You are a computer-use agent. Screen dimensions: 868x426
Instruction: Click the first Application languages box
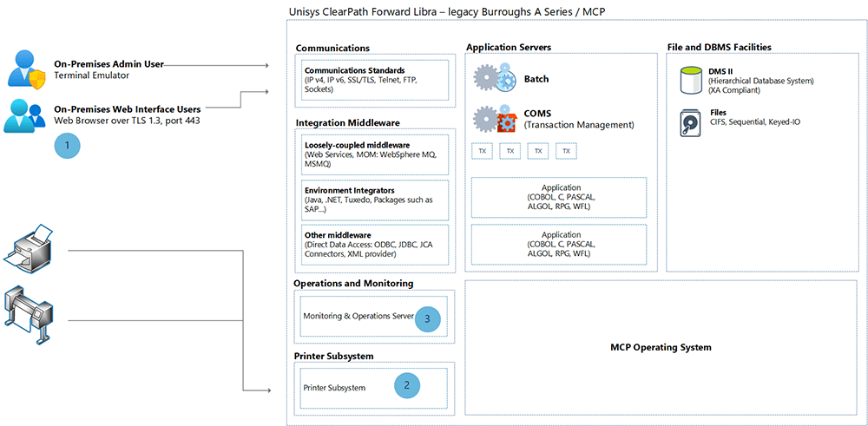tap(558, 198)
